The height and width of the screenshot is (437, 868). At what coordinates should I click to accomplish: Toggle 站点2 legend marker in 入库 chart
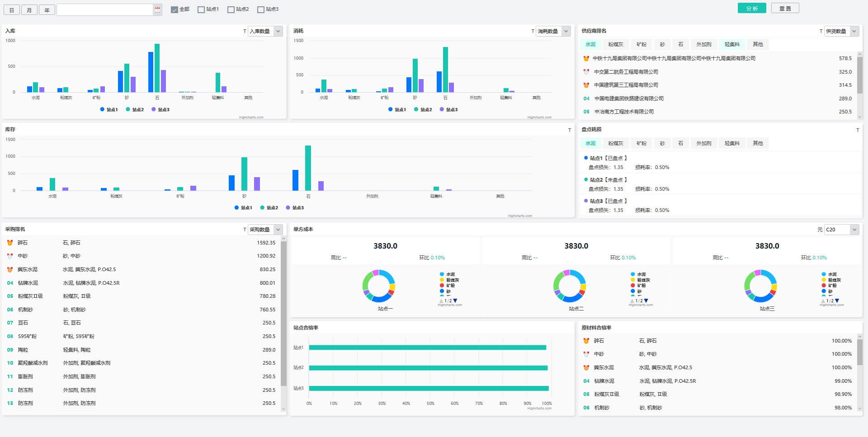128,109
